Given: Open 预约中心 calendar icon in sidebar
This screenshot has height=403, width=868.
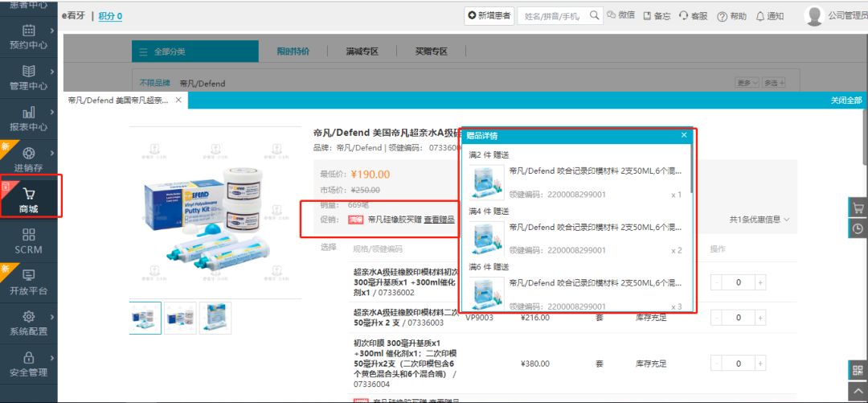Looking at the screenshot, I should point(28,31).
